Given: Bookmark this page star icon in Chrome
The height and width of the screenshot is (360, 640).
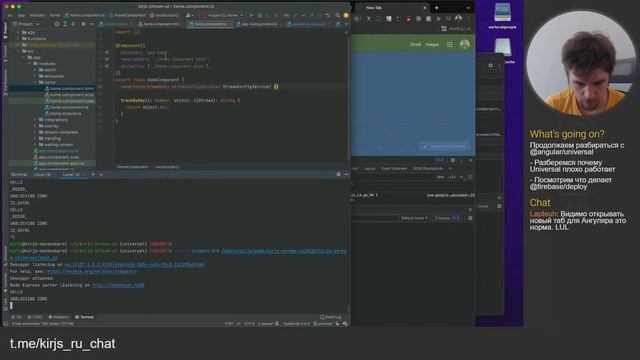Looking at the screenshot, I should (x=356, y=19).
